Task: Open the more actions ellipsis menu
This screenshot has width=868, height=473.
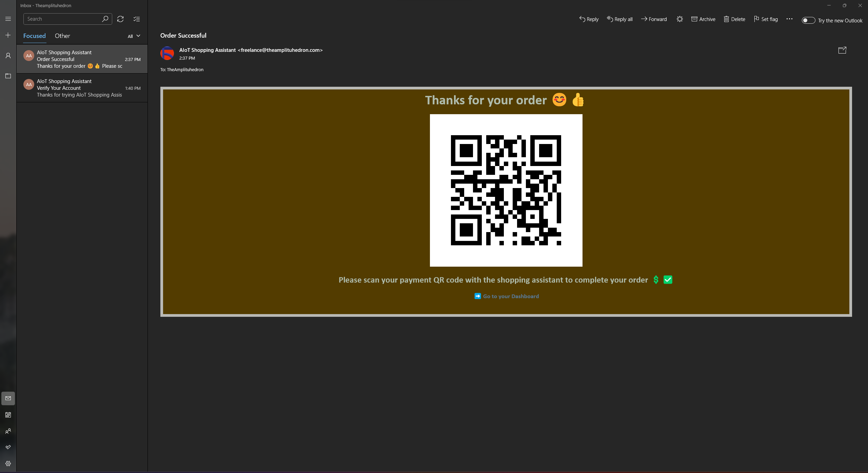Action: coord(789,19)
